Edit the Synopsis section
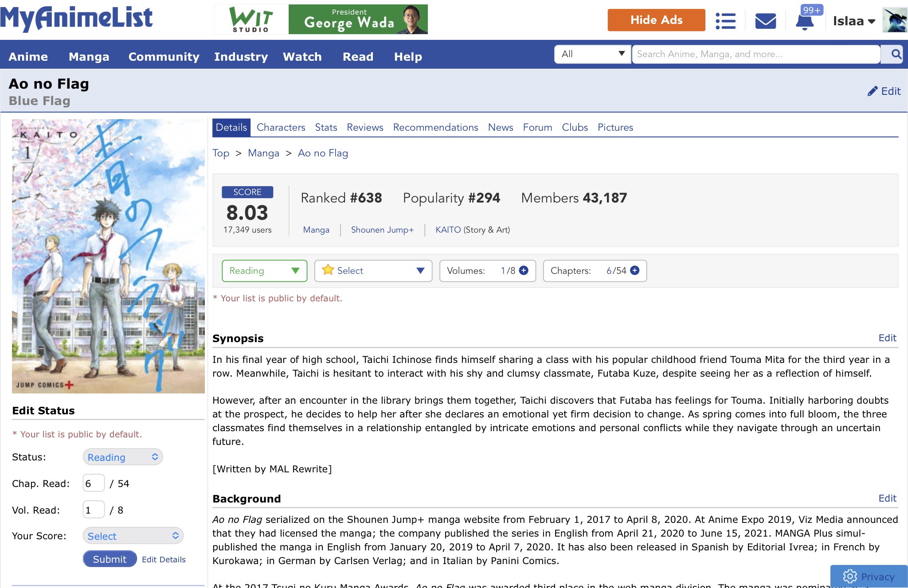908x588 pixels. pyautogui.click(x=887, y=338)
